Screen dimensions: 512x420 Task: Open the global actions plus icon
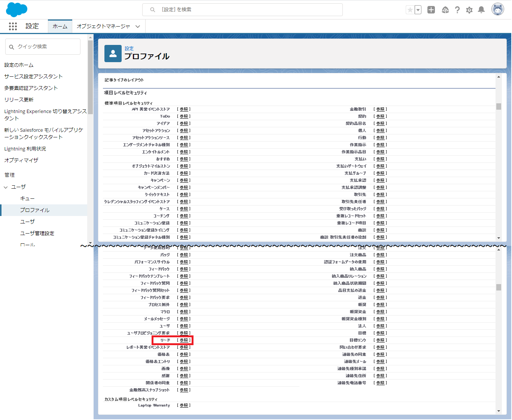[431, 10]
